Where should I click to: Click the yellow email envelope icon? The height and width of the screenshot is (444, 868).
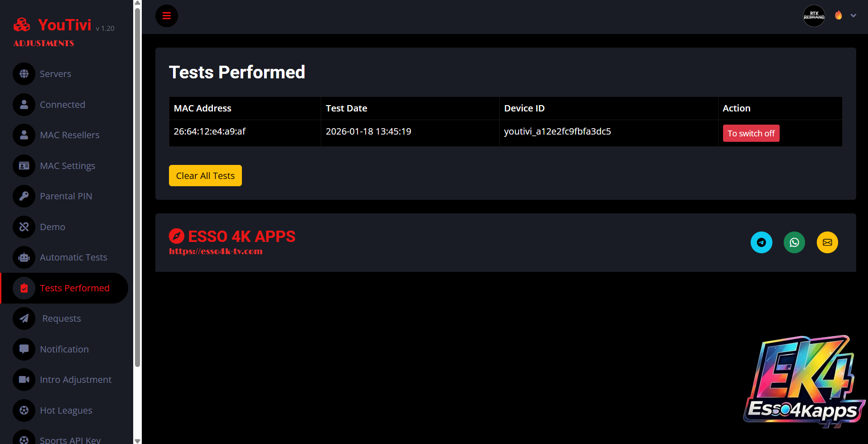pos(827,242)
